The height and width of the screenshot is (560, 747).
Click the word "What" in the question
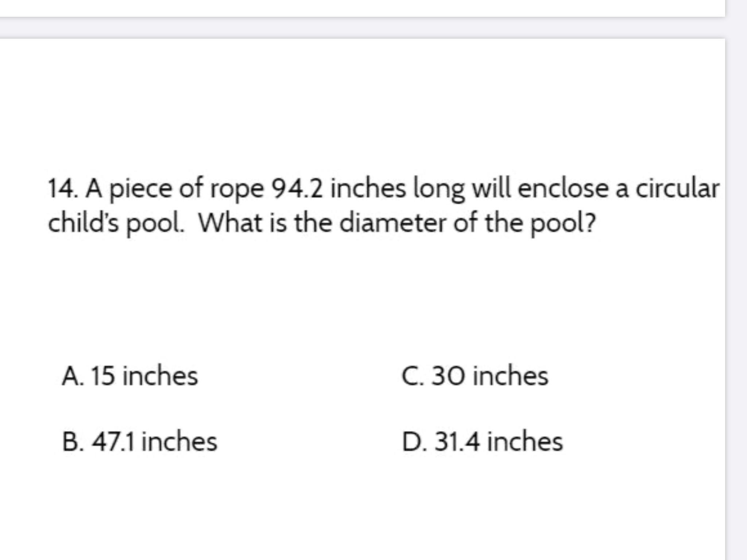(231, 222)
